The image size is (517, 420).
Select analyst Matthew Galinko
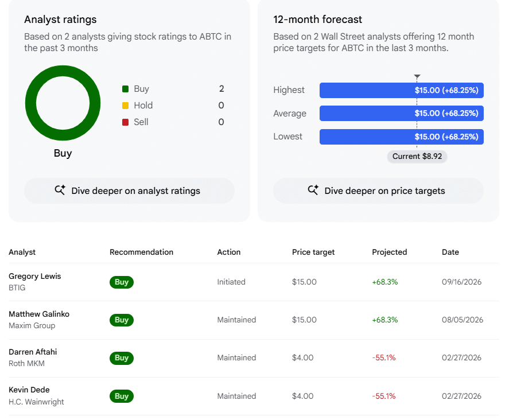click(39, 314)
